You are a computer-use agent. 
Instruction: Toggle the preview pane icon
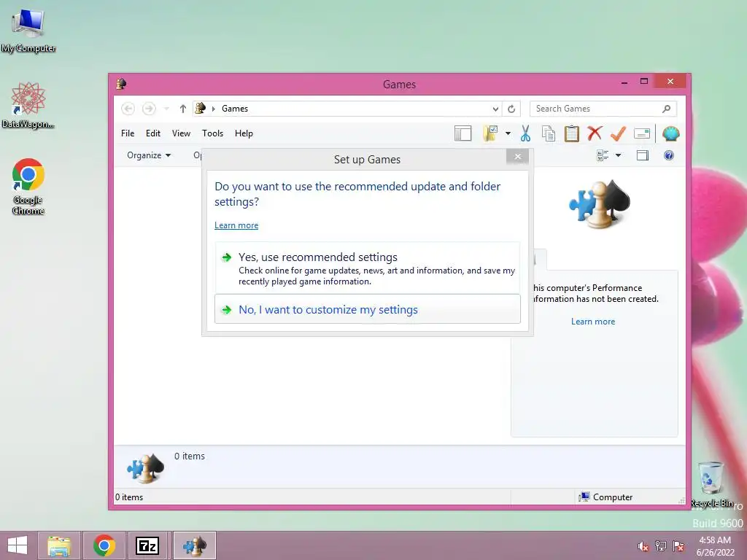pos(643,155)
